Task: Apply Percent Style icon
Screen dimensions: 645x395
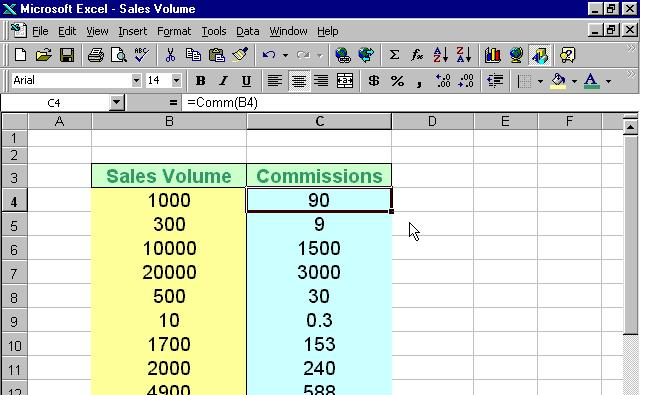Action: click(x=397, y=81)
